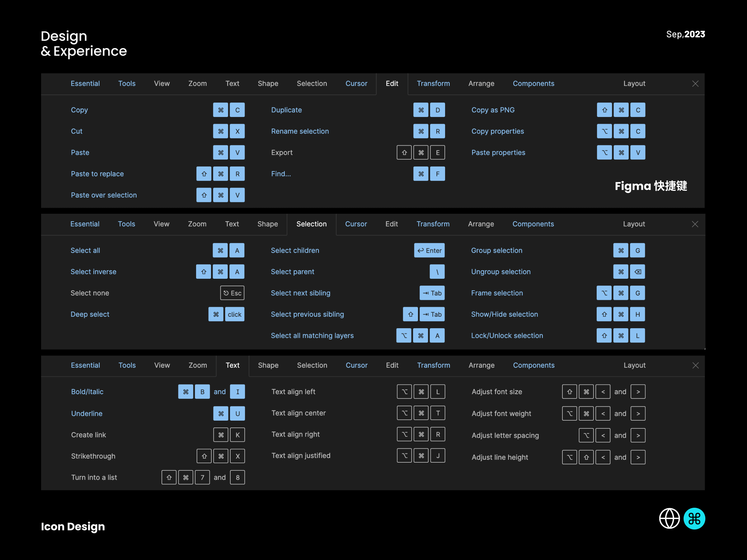This screenshot has width=747, height=560.
Task: Click the Export shortcut text
Action: [282, 152]
